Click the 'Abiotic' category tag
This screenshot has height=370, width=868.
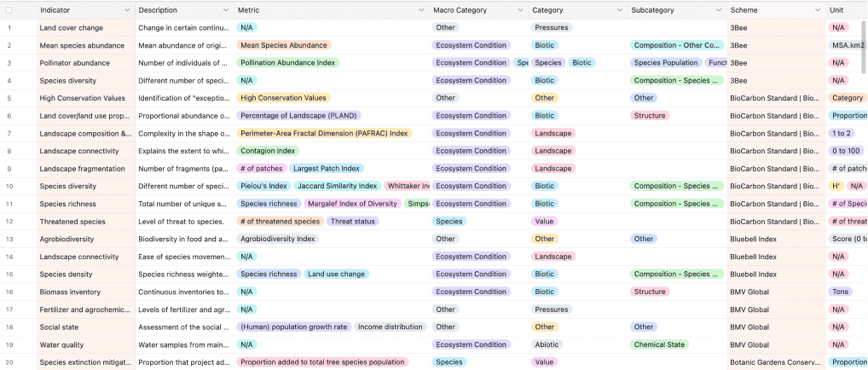pyautogui.click(x=547, y=344)
